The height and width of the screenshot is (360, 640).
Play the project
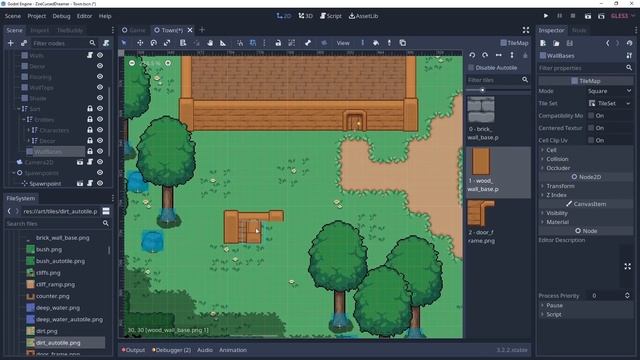pos(546,16)
